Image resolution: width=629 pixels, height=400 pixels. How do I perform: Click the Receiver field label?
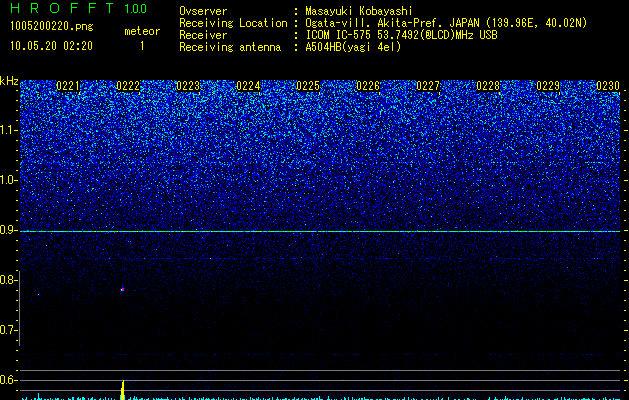[203, 35]
